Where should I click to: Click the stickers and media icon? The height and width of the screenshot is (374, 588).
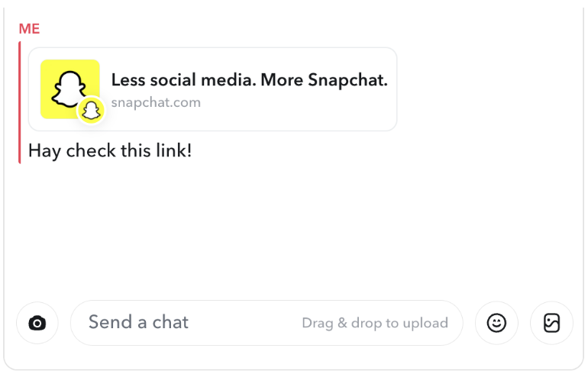[x=551, y=323]
